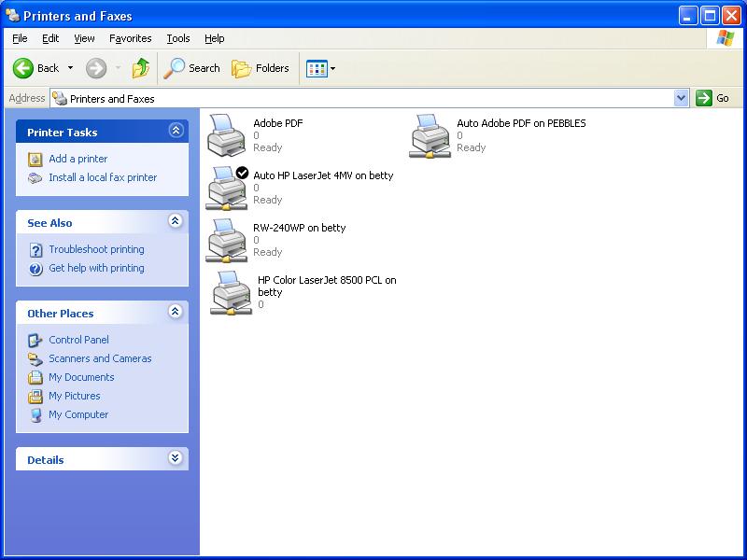Minimize the Printers and Faxes window

[x=687, y=16]
